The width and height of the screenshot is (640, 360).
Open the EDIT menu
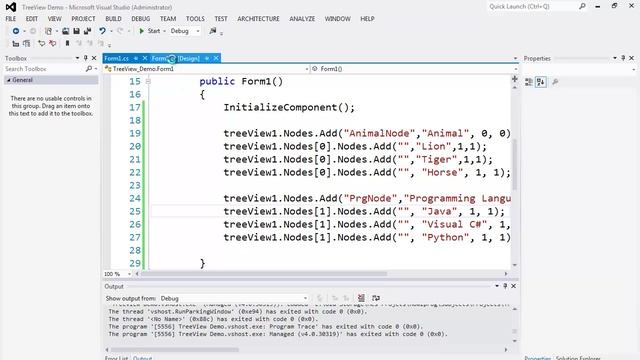[x=32, y=19]
